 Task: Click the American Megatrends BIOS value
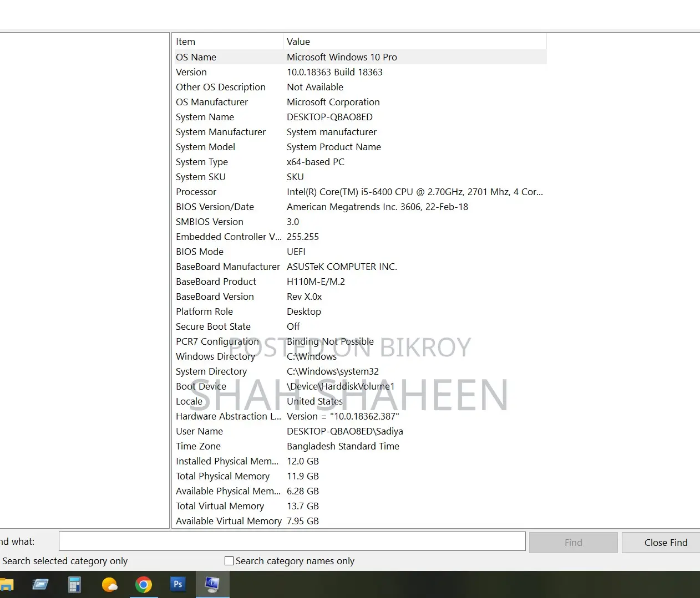(x=377, y=207)
